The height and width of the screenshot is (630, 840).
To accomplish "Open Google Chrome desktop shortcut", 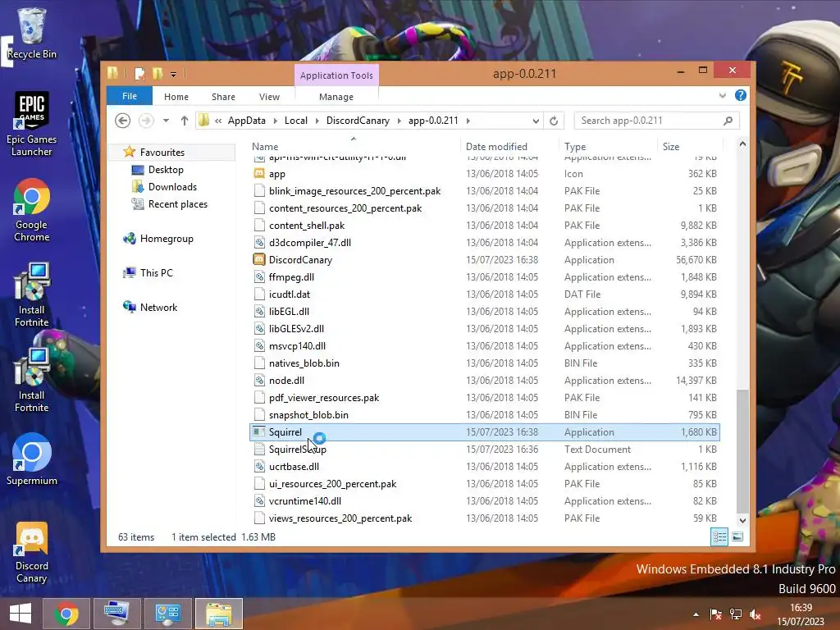I will click(31, 210).
